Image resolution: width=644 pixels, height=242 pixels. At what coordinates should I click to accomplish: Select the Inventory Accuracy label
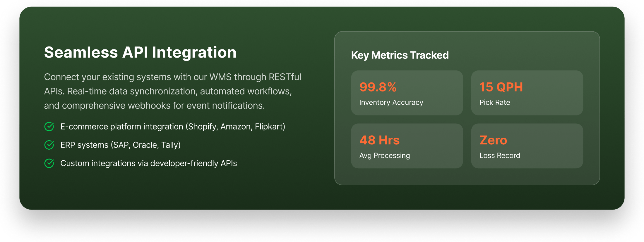[391, 103]
